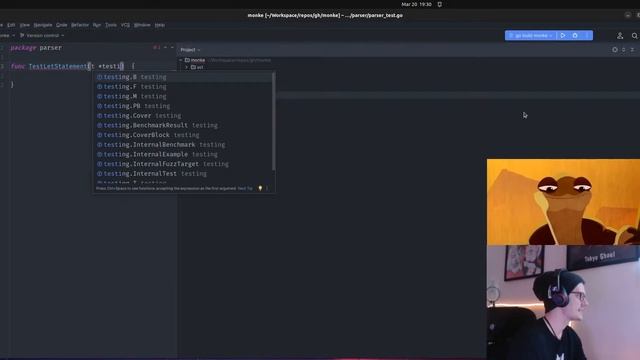Image resolution: width=640 pixels, height=360 pixels.
Task: Open the Project view dropdown
Action: (190, 50)
